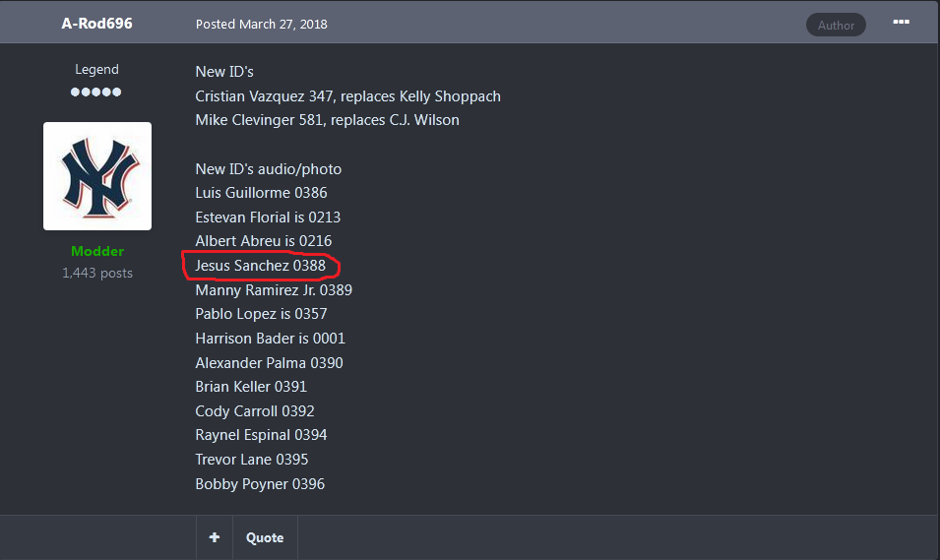The width and height of the screenshot is (940, 560).
Task: Open the three-dots post options menu
Action: pyautogui.click(x=901, y=23)
